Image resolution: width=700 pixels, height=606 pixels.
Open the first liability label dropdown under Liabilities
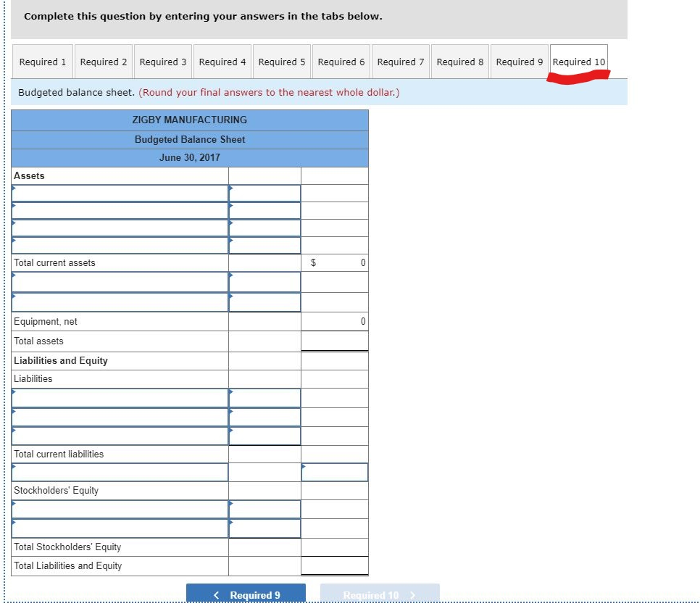(x=120, y=399)
